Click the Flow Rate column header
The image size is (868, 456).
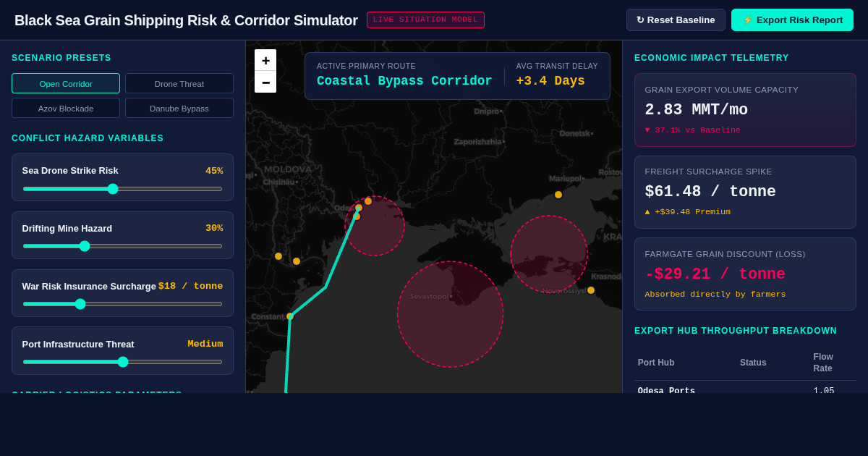(x=823, y=363)
